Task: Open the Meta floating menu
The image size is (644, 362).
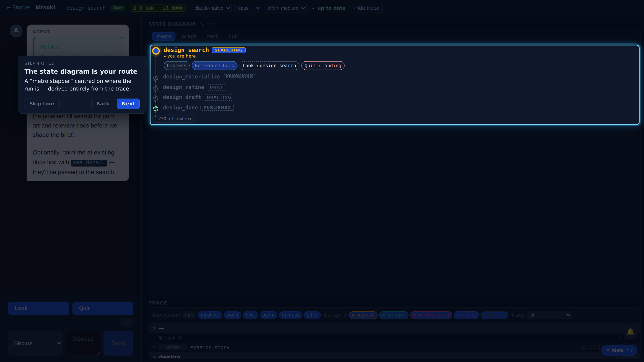Action: 619,350
